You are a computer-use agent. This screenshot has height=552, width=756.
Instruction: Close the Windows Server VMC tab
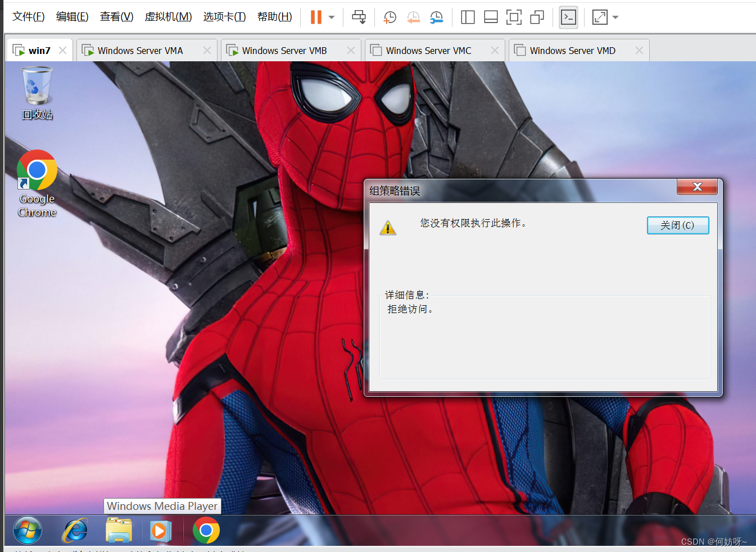tap(495, 51)
